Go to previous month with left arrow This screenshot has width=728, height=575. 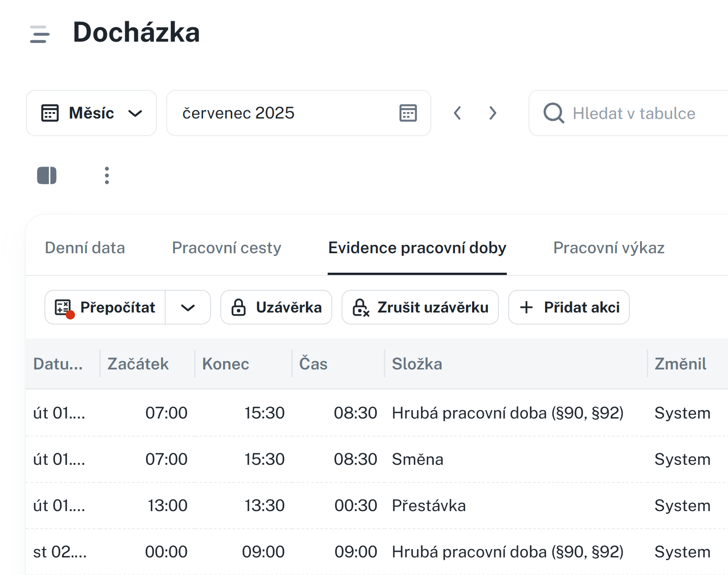[457, 113]
